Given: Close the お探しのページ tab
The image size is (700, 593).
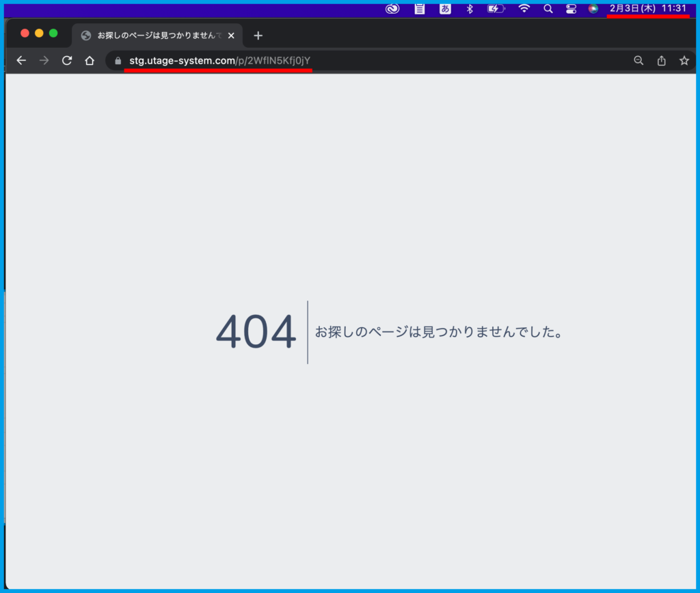Looking at the screenshot, I should 231,36.
